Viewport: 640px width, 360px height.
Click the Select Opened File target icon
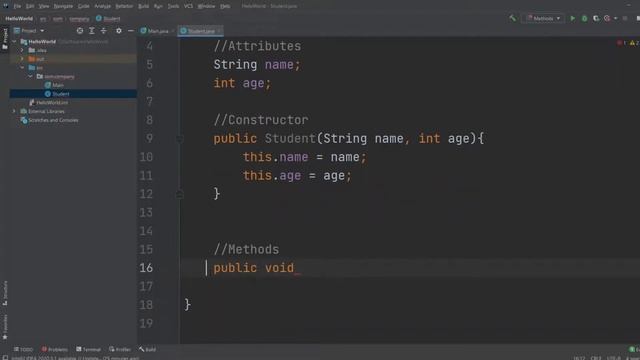tap(80, 31)
